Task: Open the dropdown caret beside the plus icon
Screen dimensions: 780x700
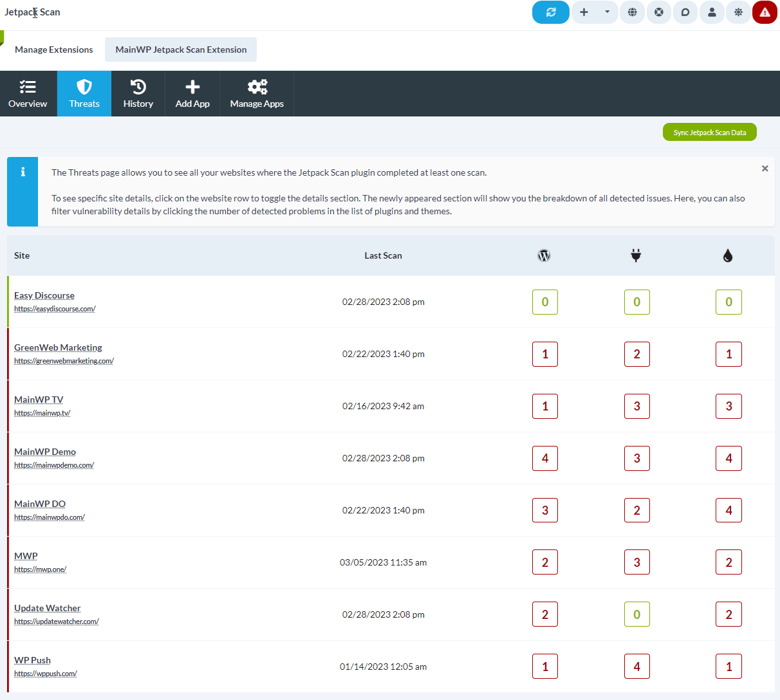Action: [x=607, y=12]
